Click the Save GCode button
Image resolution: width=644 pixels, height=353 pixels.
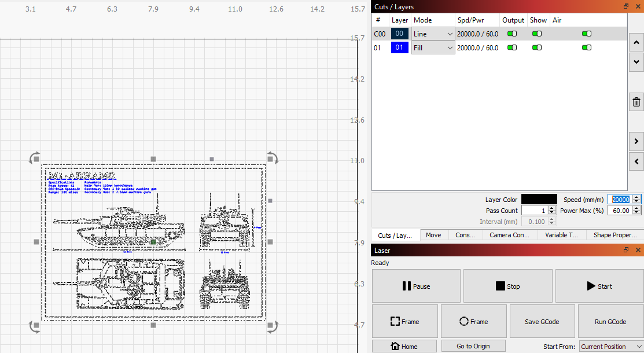pyautogui.click(x=542, y=321)
